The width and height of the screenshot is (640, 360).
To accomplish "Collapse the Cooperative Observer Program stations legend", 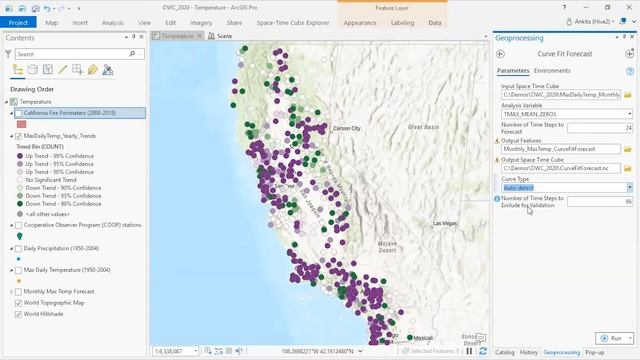I will [x=11, y=225].
